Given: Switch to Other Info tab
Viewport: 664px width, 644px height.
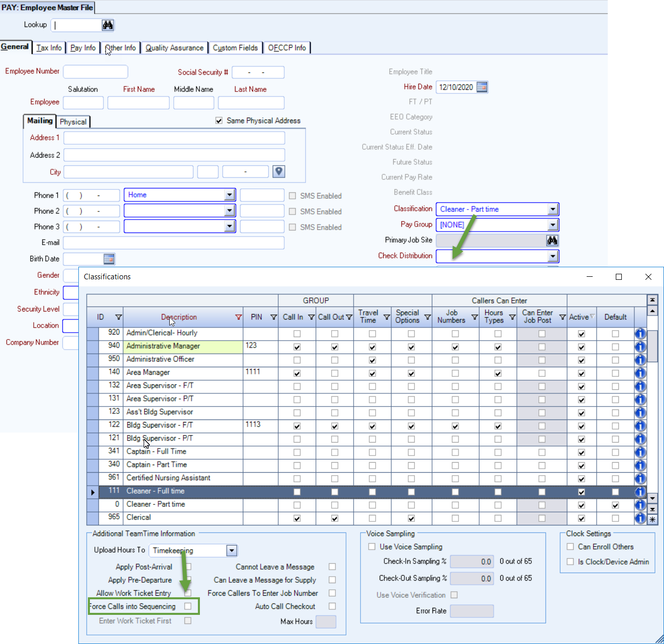Looking at the screenshot, I should [121, 48].
